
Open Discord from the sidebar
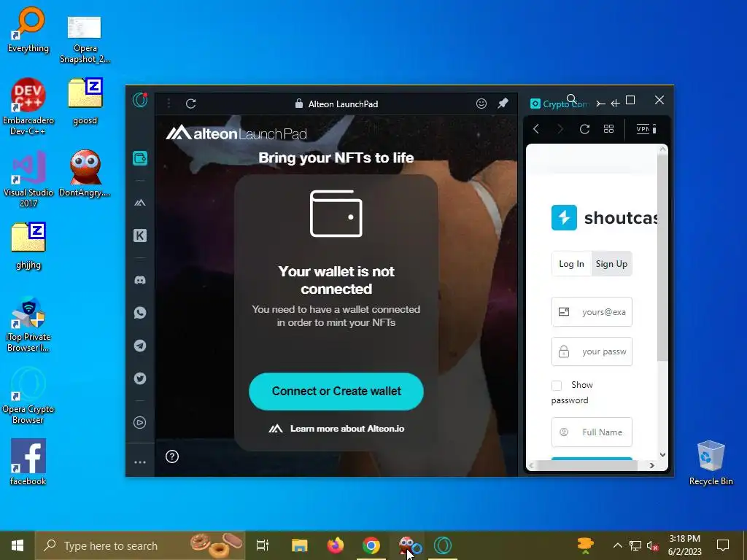click(140, 280)
